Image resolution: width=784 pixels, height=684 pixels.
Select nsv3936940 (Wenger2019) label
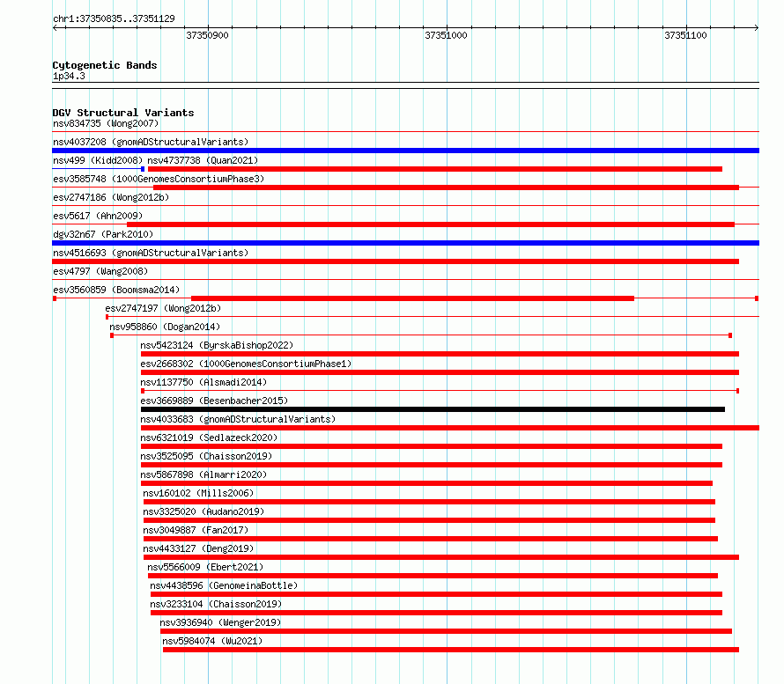pos(220,622)
